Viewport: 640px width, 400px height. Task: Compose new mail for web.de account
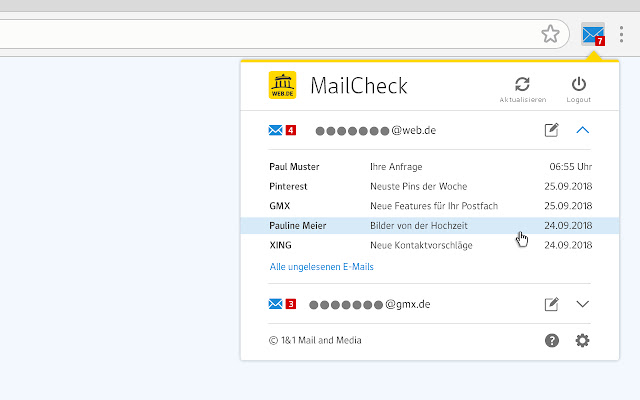coord(551,130)
